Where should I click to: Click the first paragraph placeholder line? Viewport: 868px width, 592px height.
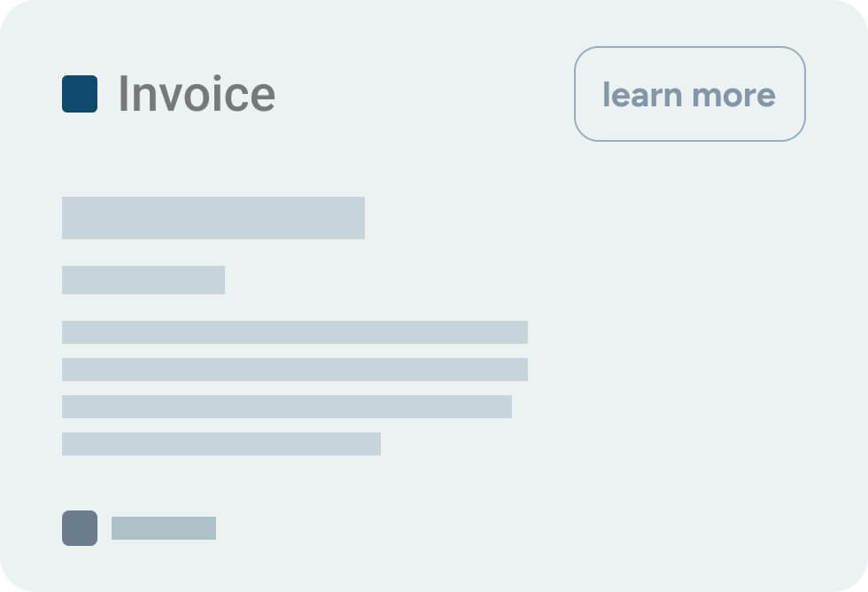294,332
